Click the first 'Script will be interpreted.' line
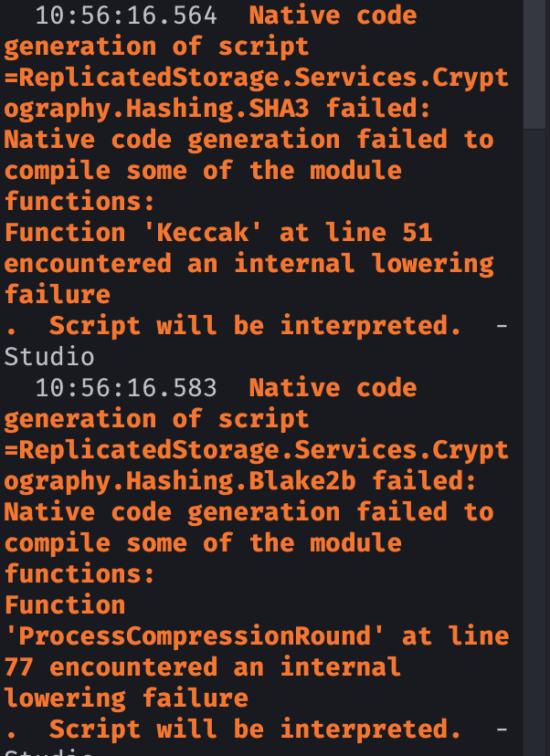The width and height of the screenshot is (550, 756). click(x=255, y=326)
